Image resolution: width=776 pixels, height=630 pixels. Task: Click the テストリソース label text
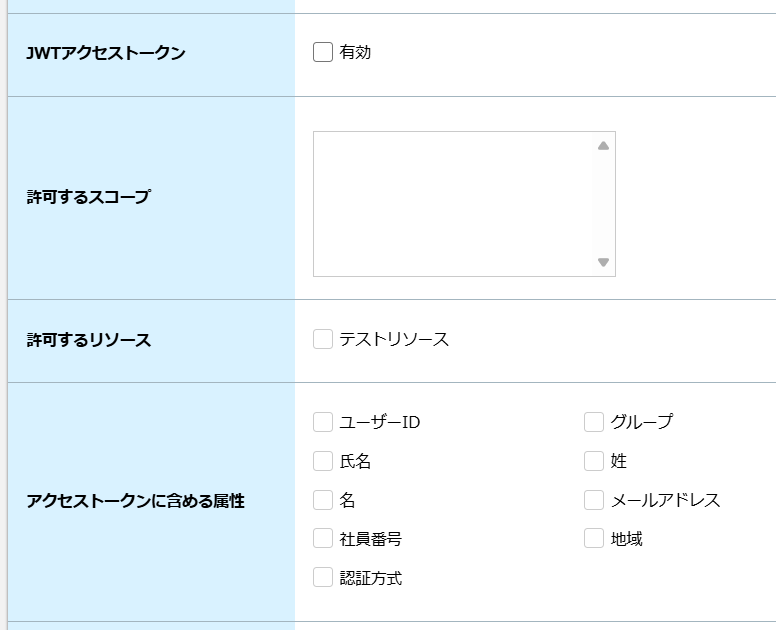394,339
